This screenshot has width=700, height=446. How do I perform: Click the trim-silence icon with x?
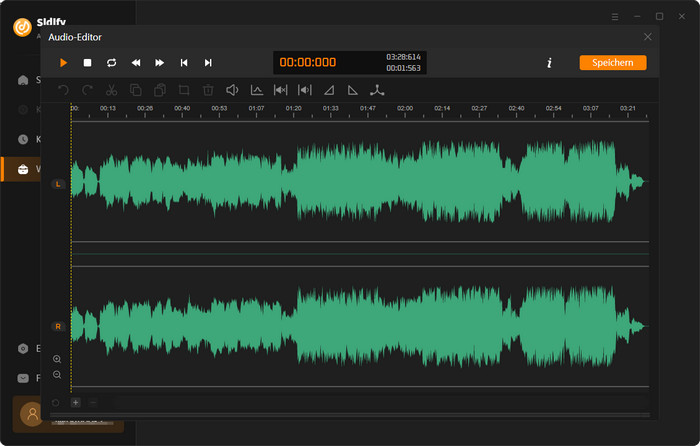click(x=280, y=90)
